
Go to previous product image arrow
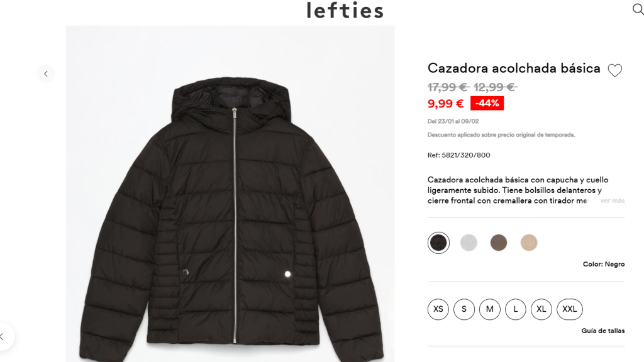point(46,74)
